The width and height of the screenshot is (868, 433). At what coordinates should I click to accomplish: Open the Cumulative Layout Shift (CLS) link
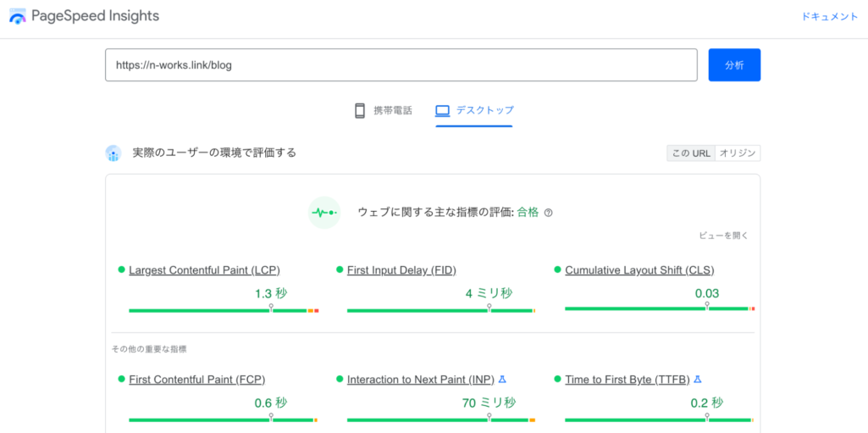pos(639,270)
